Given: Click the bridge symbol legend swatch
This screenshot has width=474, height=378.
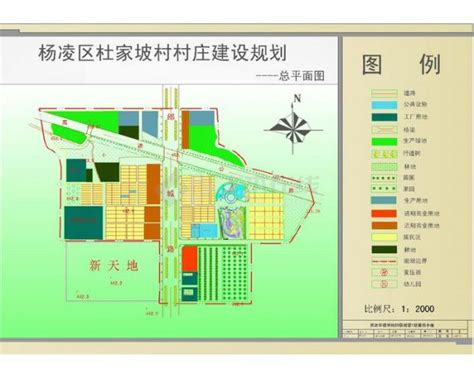Looking at the screenshot, I should coord(384,129).
